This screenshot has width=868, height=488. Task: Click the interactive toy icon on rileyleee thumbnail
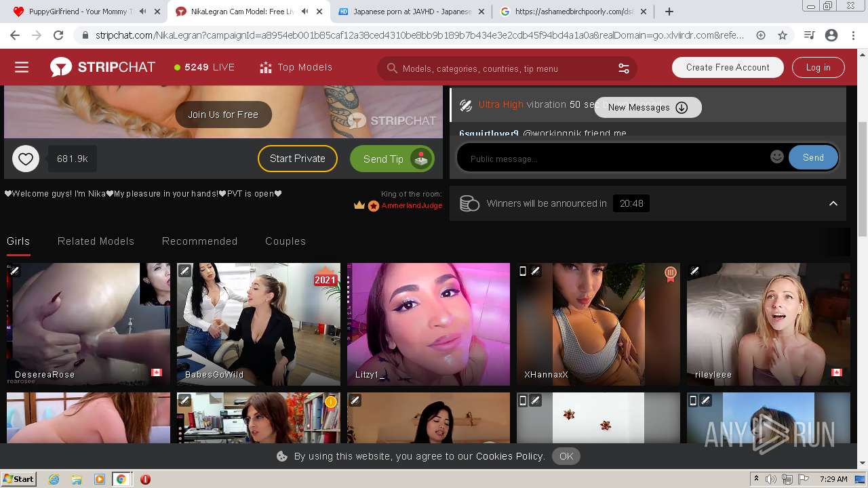[x=694, y=271]
